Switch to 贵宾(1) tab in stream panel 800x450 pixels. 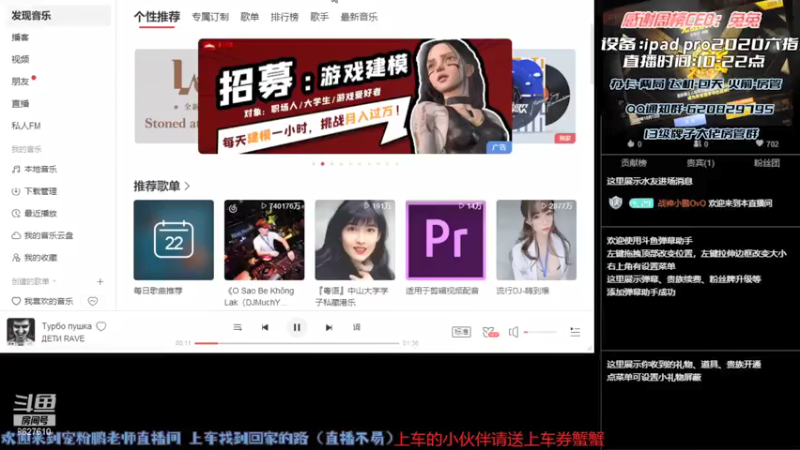pos(700,163)
